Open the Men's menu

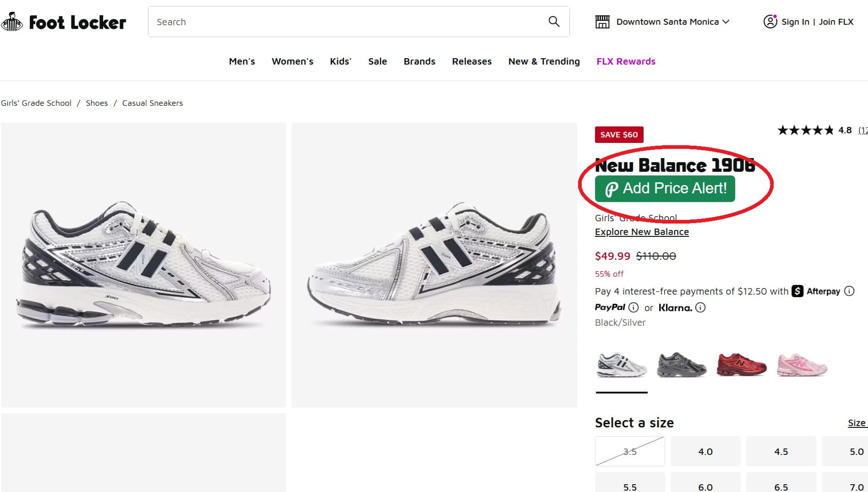[x=242, y=61]
